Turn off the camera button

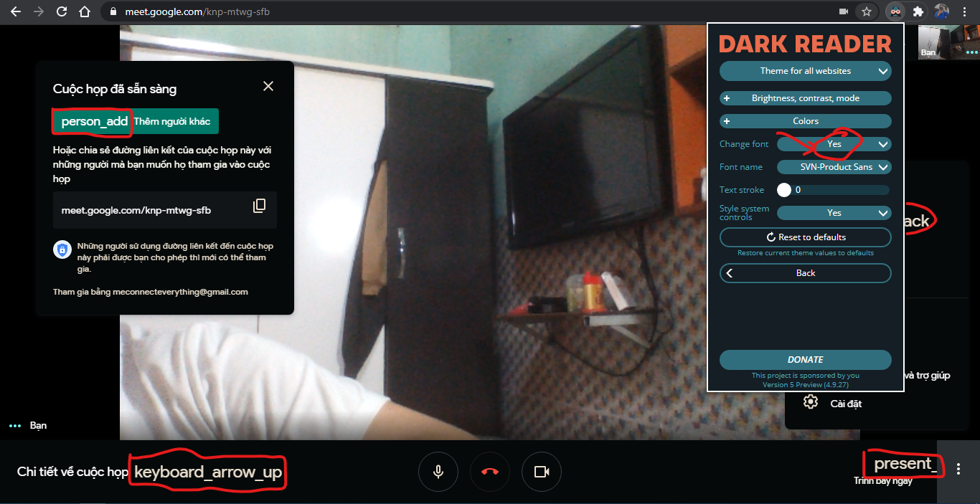tap(542, 472)
